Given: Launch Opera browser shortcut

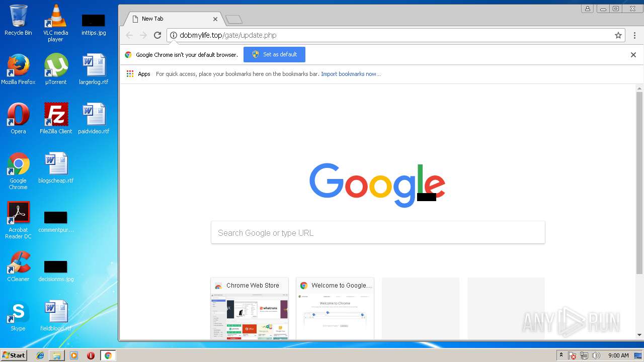Looking at the screenshot, I should point(18,119).
